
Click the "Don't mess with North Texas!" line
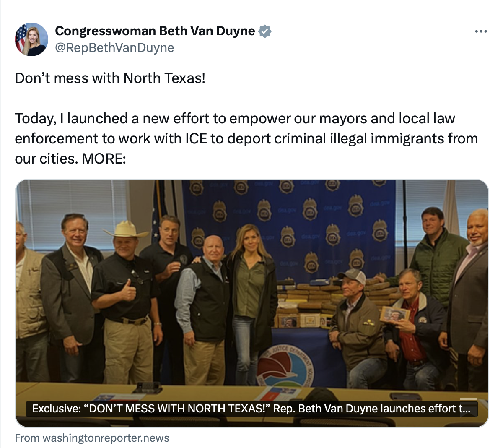pyautogui.click(x=110, y=78)
